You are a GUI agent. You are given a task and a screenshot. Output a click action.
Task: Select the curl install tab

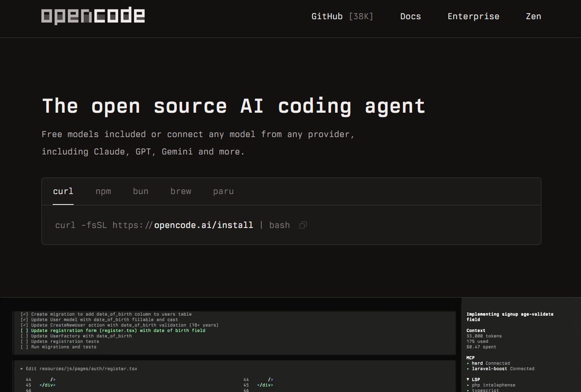pos(63,191)
